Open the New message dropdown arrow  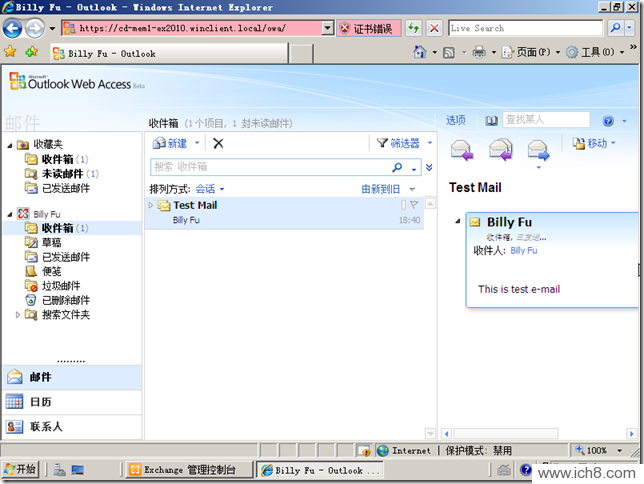pyautogui.click(x=197, y=143)
